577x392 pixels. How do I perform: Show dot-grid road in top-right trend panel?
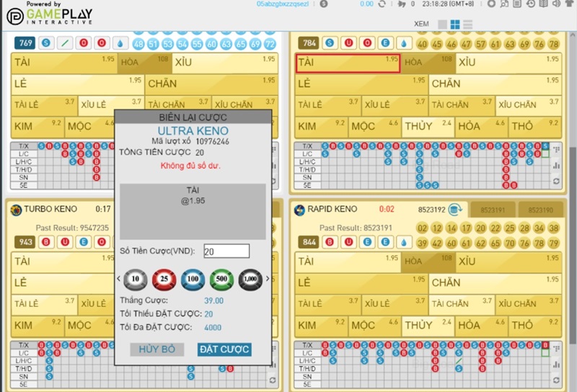click(556, 149)
